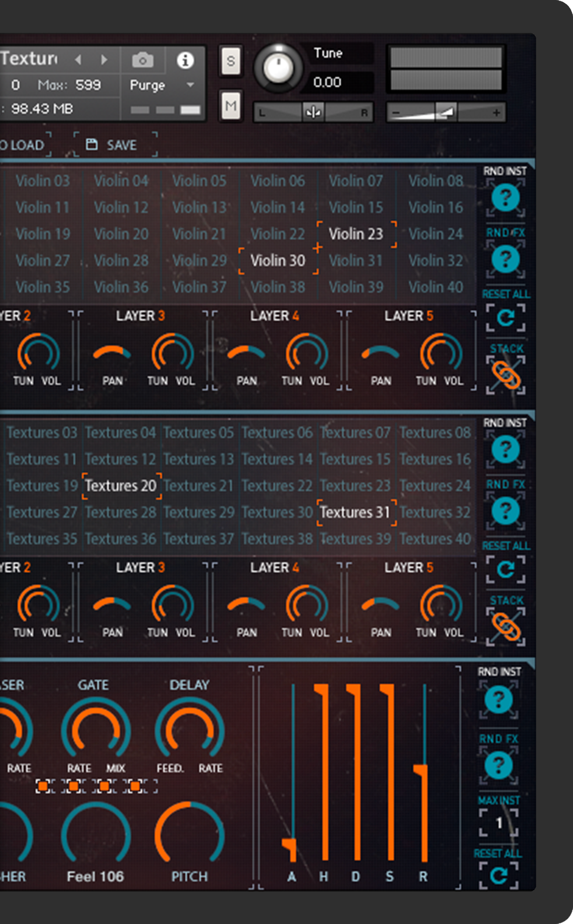Solo the instrument with the S button
The image size is (573, 924).
231,61
